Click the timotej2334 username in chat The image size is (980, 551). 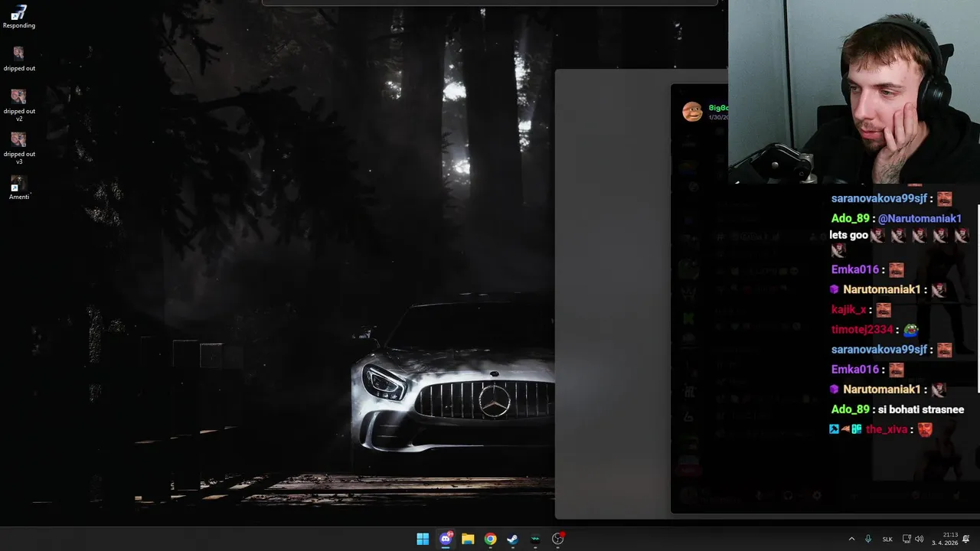click(862, 330)
